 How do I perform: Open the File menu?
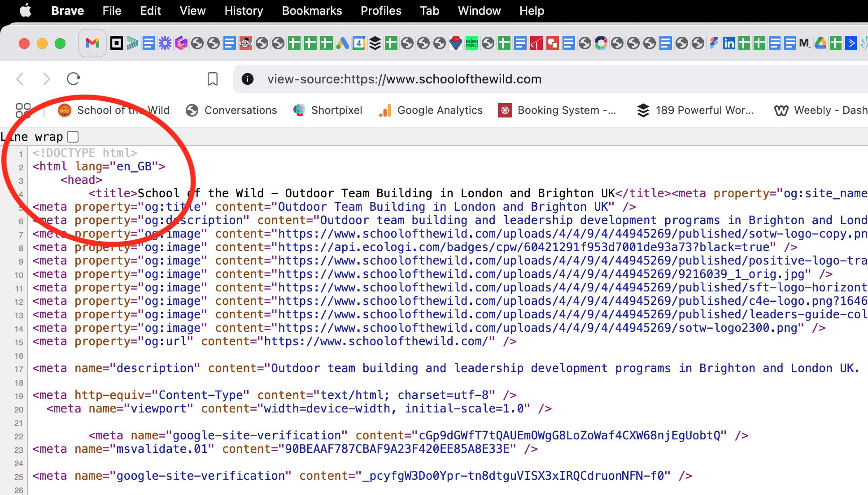pos(112,11)
